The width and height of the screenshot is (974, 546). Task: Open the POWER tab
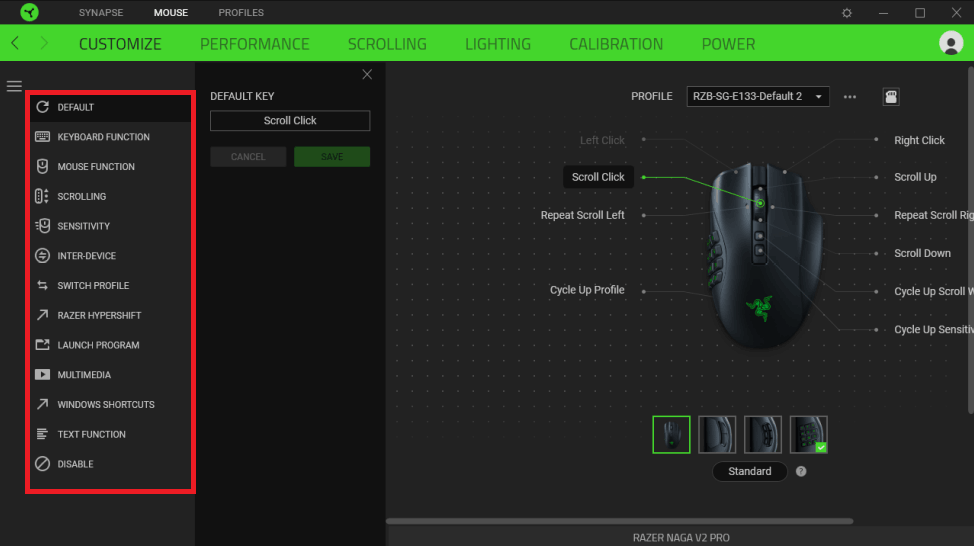point(728,44)
